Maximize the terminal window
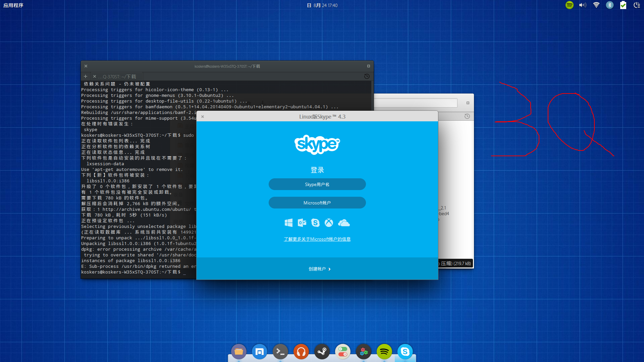Screen dimensions: 644x362 (368, 66)
